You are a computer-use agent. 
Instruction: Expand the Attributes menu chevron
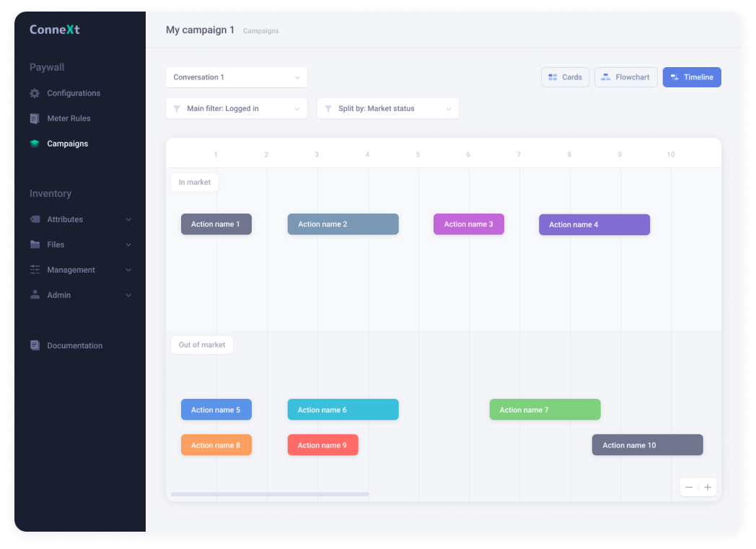click(128, 219)
